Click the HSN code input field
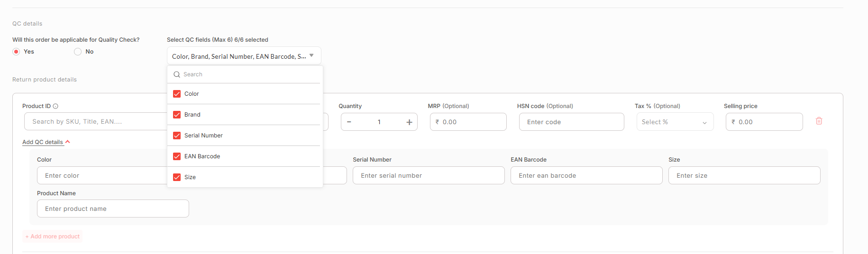 [x=571, y=122]
